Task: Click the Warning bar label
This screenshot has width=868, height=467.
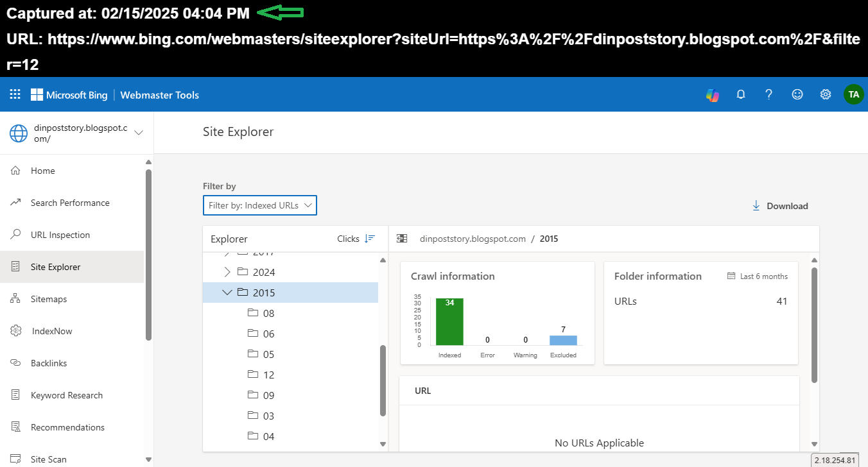Action: [525, 355]
